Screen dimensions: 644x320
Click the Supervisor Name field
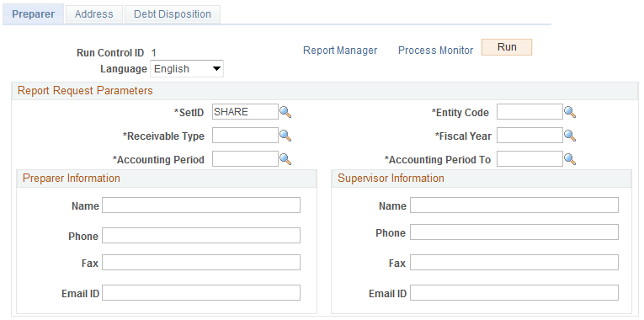pyautogui.click(x=514, y=205)
